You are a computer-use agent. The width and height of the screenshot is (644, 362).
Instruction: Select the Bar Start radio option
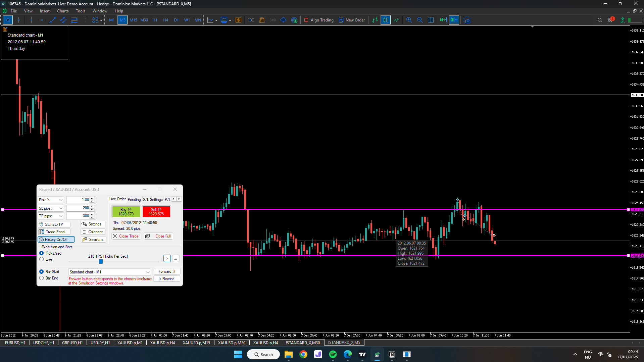(42, 272)
